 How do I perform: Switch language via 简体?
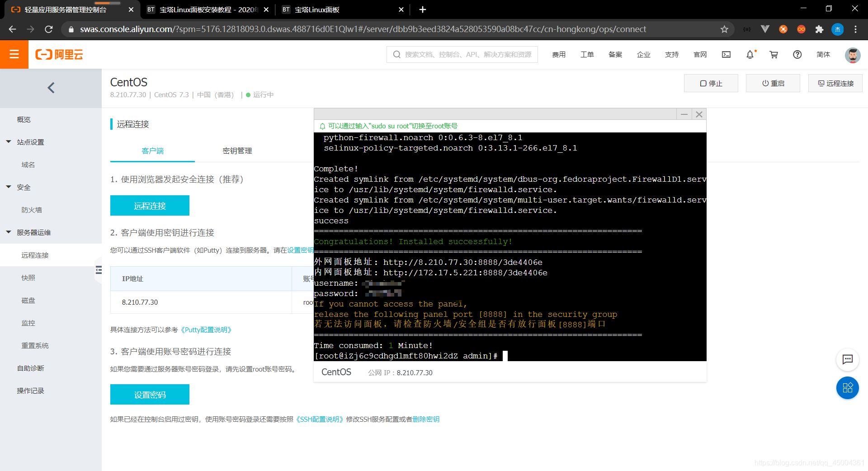point(823,55)
